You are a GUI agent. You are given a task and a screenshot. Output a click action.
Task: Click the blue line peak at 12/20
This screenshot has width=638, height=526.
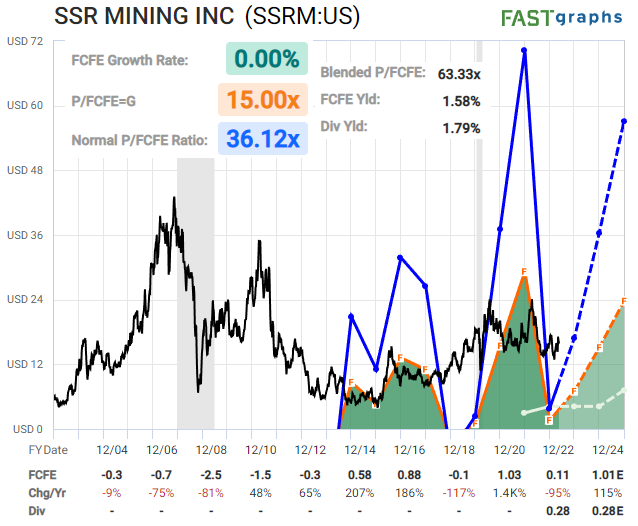pos(524,50)
